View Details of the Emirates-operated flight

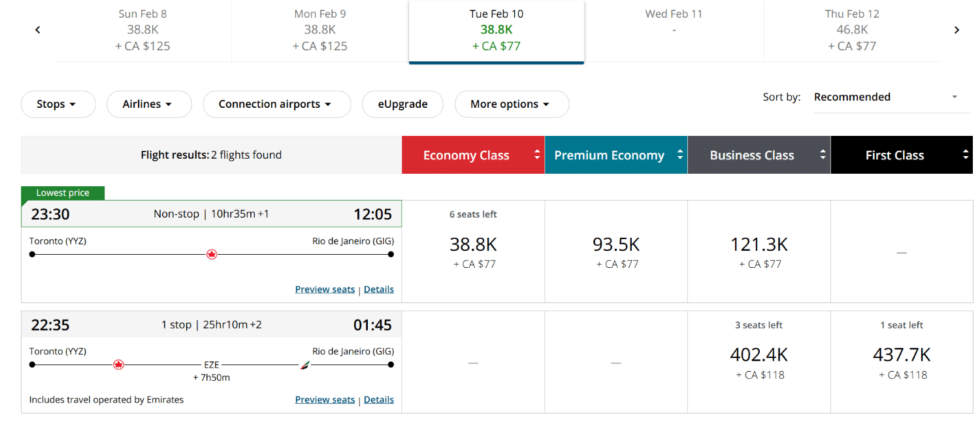[379, 399]
